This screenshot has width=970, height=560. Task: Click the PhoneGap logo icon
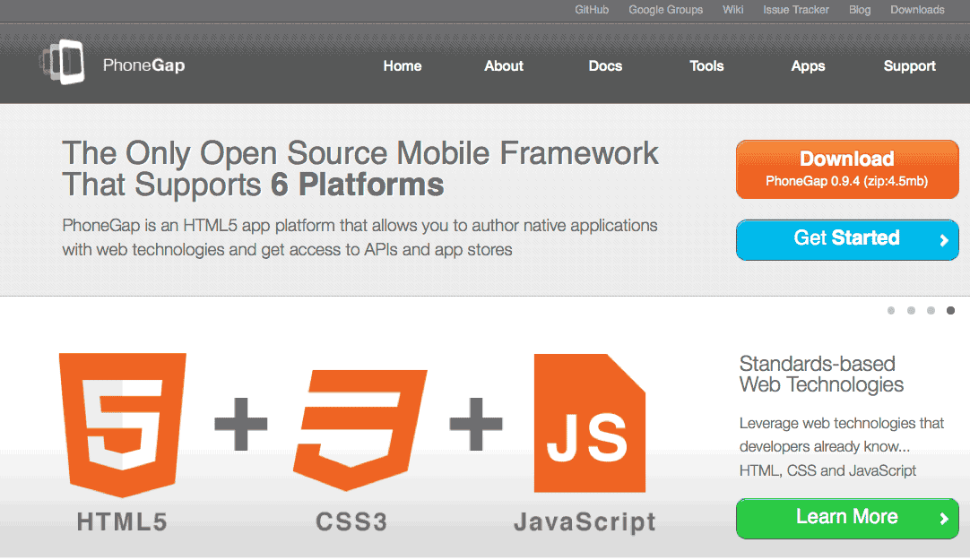pos(62,63)
